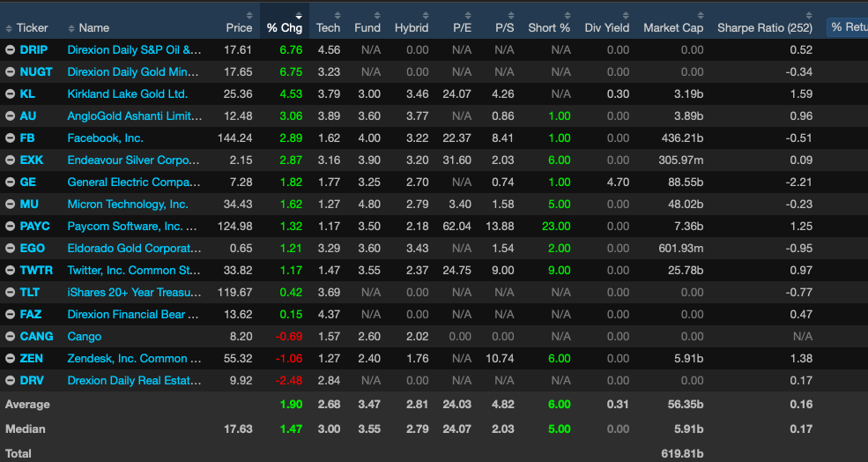The height and width of the screenshot is (462, 868).
Task: Select Median price 17.63
Action: pyautogui.click(x=238, y=429)
